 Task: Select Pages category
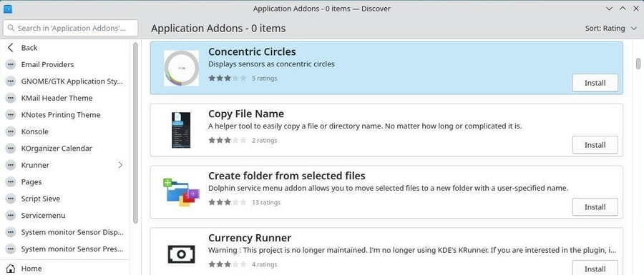point(66,182)
